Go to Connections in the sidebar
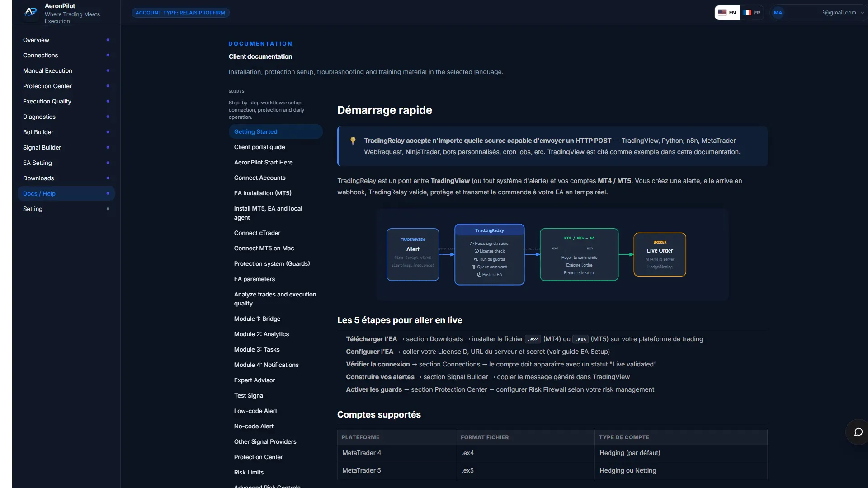The width and height of the screenshot is (868, 488). 66,55
